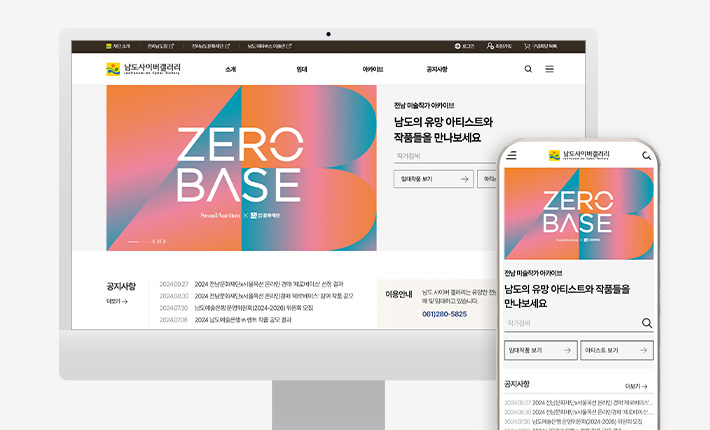Click the mobile ZERO BASE banner
This screenshot has height=430, width=710.
pyautogui.click(x=579, y=214)
